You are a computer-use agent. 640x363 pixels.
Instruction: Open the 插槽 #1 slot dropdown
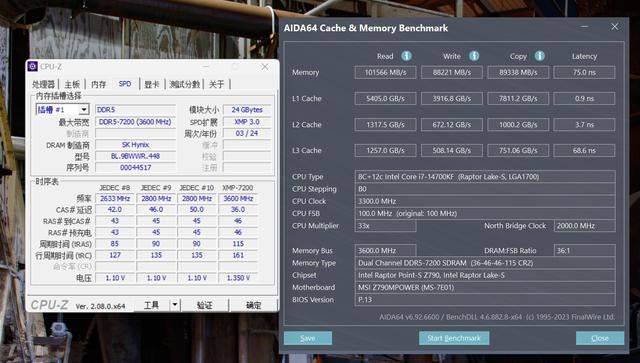point(84,109)
